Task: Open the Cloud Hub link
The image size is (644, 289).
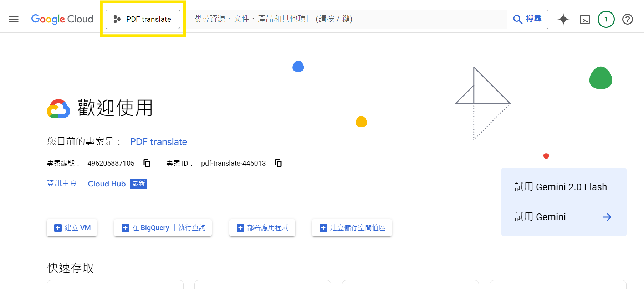Action: pyautogui.click(x=107, y=184)
